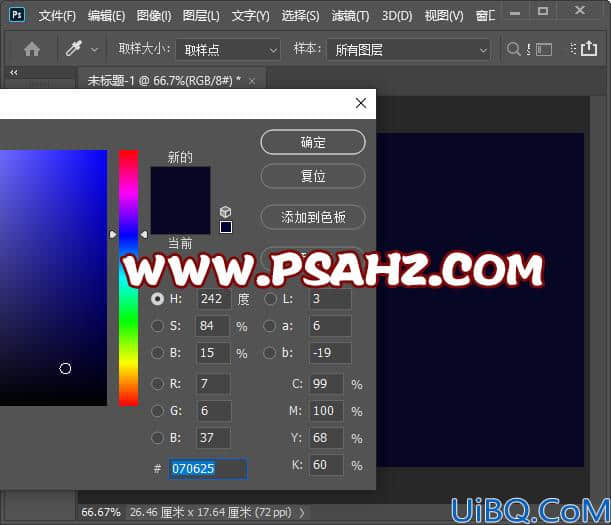Screen dimensions: 611x525
Task: Click the Photoshop Ps logo icon
Action: pos(17,15)
